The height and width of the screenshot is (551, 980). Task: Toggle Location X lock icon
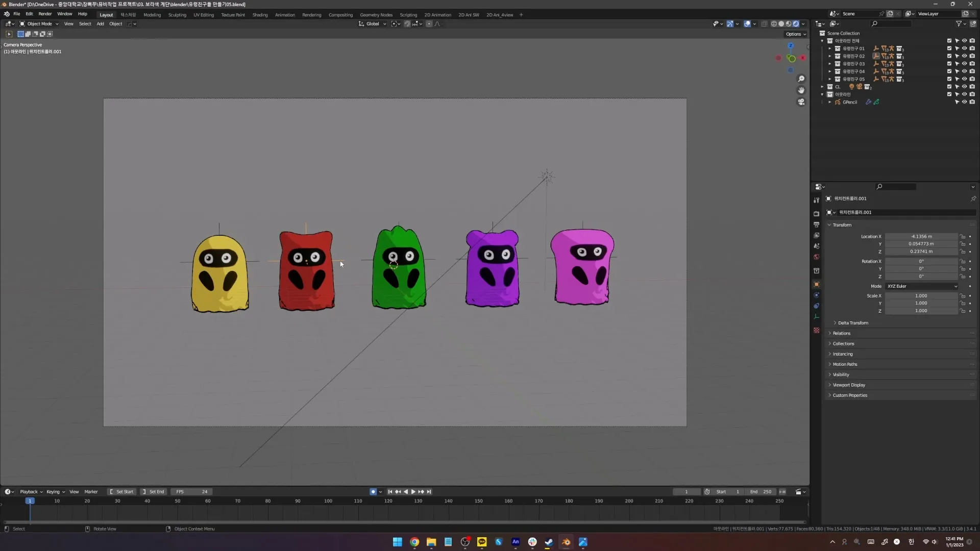pos(963,237)
